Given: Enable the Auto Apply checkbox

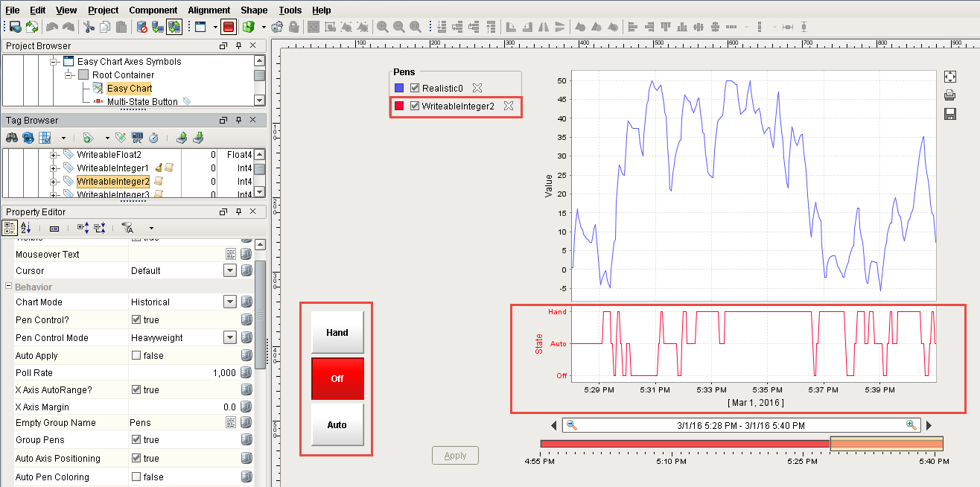Looking at the screenshot, I should tap(136, 355).
